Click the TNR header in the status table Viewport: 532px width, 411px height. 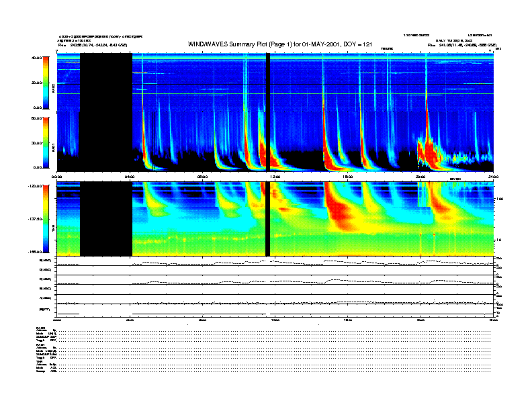tap(39, 361)
